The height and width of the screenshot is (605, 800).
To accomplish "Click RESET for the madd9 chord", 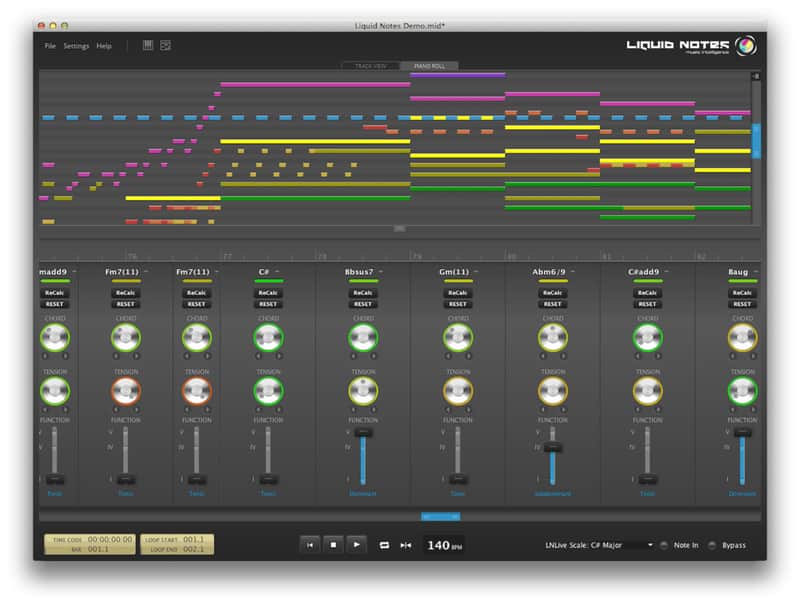I will (55, 304).
